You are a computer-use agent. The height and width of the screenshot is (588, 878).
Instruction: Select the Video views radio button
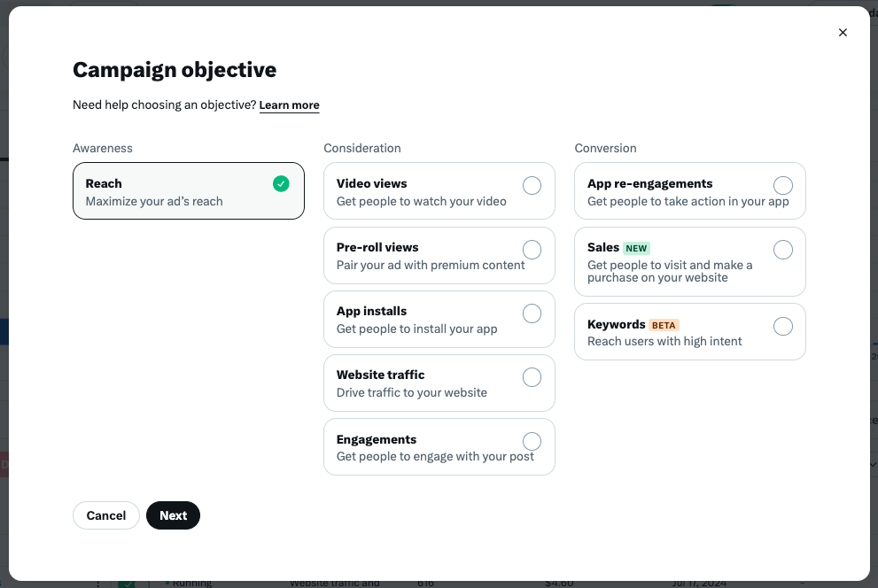click(x=532, y=185)
